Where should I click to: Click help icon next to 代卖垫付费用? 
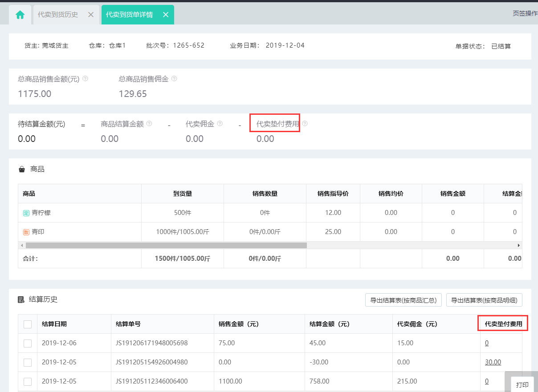(305, 123)
